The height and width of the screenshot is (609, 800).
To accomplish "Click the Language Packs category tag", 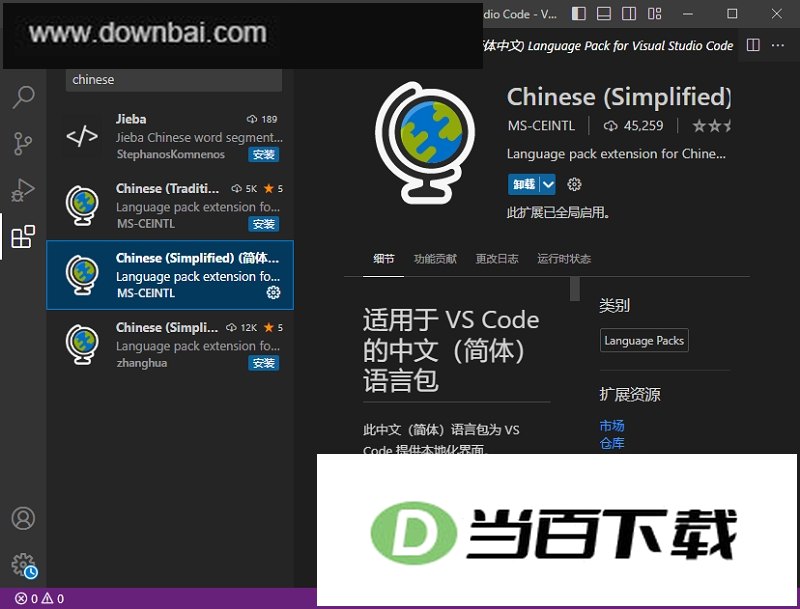I will pyautogui.click(x=644, y=340).
